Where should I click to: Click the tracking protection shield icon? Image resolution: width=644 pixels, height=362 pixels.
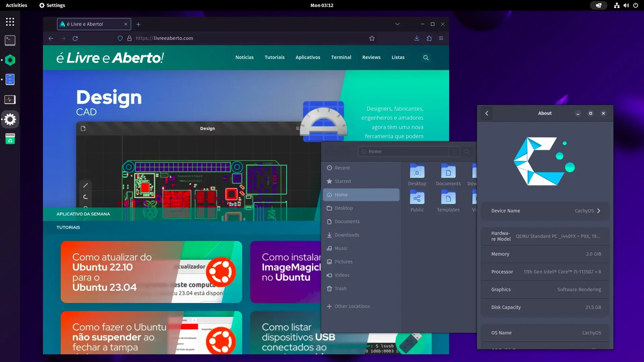[120, 38]
